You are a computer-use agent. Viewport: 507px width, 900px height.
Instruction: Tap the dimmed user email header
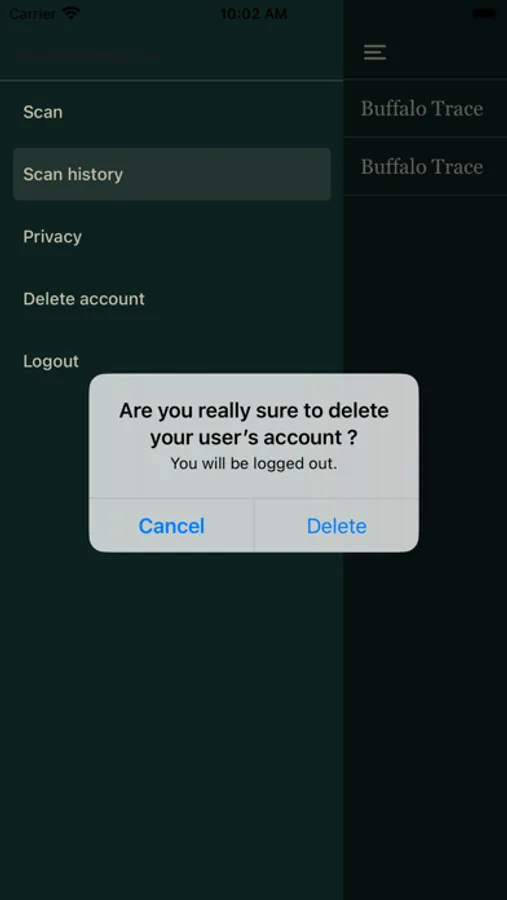pos(86,56)
